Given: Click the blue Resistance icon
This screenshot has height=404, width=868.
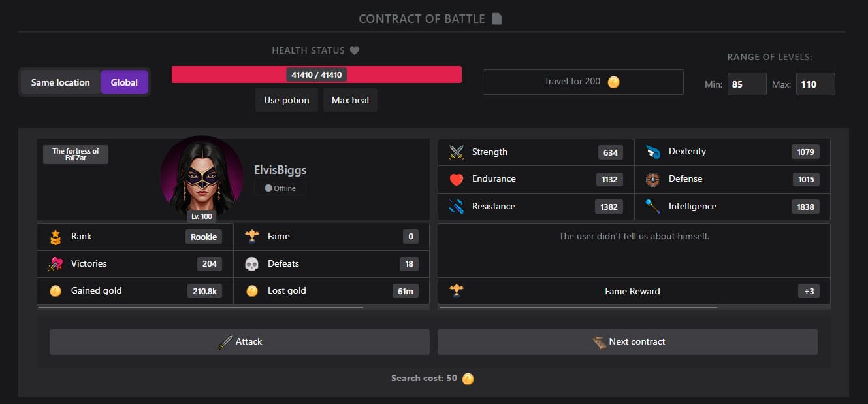Looking at the screenshot, I should coord(456,207).
